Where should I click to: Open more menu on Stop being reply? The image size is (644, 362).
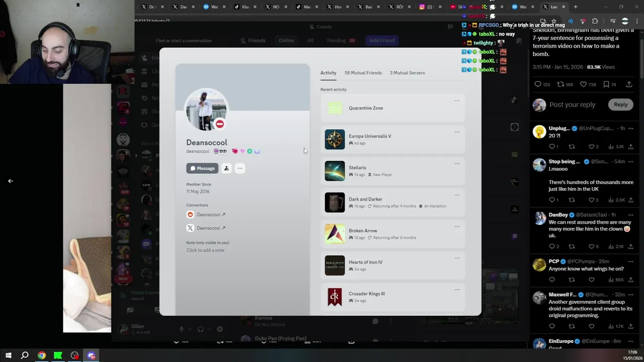pos(630,162)
